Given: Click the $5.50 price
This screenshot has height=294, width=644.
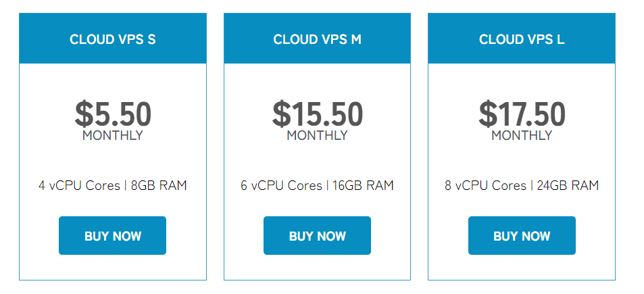Looking at the screenshot, I should coord(113,114).
